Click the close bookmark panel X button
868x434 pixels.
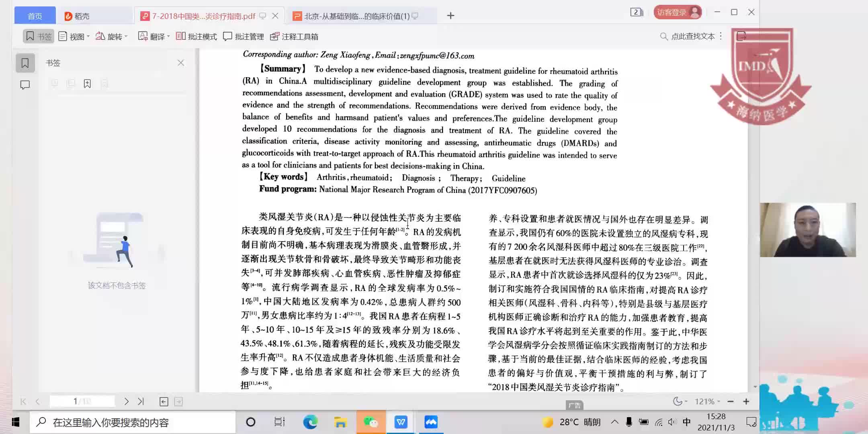click(x=181, y=63)
